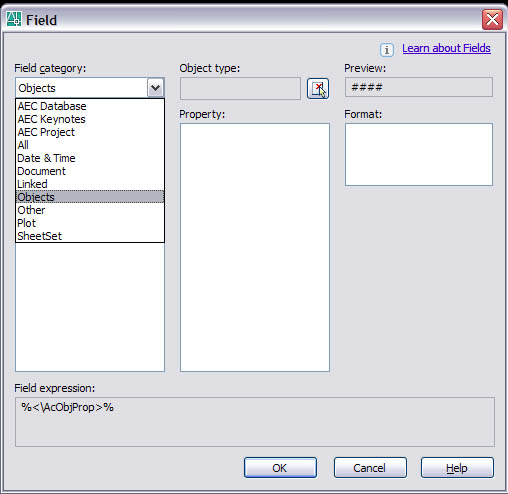Open Help for the Field dialog
Viewport: 508px width, 494px height.
click(x=457, y=468)
